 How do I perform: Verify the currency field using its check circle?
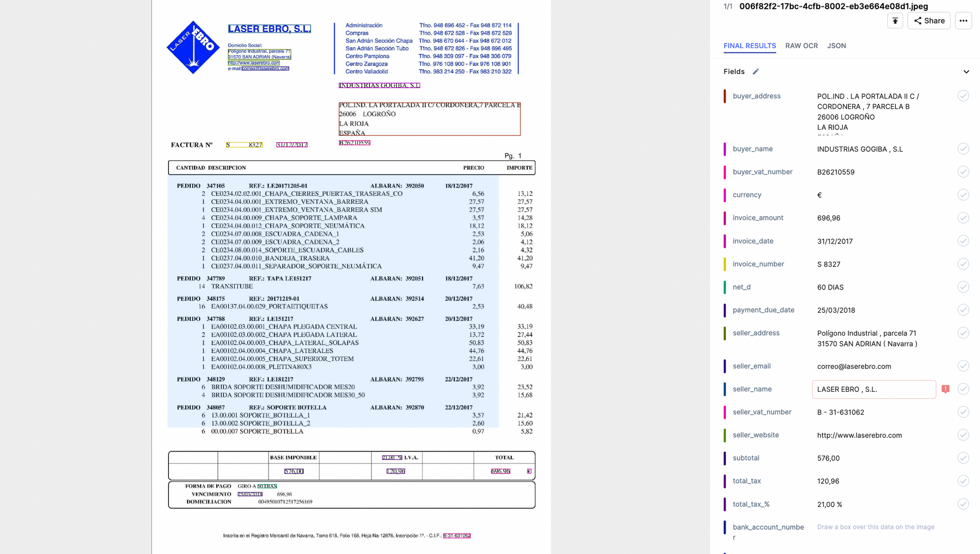(963, 194)
